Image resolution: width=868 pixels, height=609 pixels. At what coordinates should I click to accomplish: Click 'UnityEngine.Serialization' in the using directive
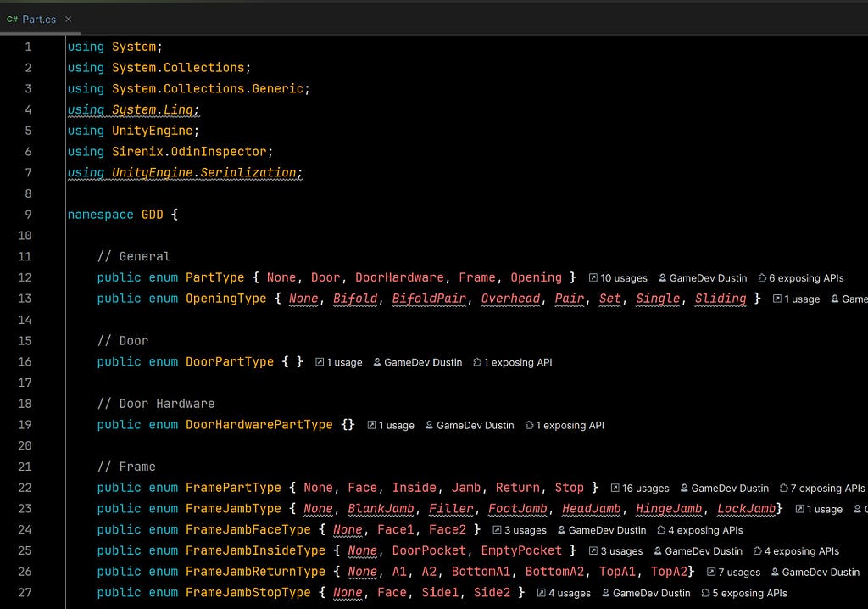pos(203,173)
